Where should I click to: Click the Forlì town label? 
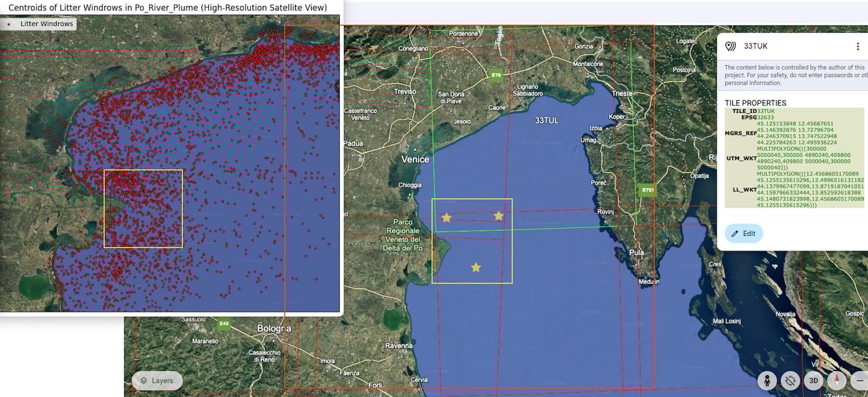click(x=375, y=385)
